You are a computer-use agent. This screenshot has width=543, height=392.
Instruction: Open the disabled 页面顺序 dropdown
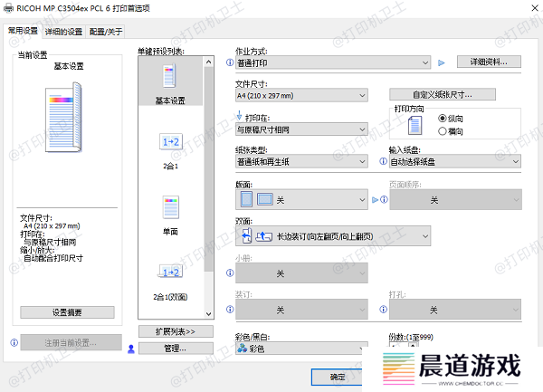[x=455, y=199]
